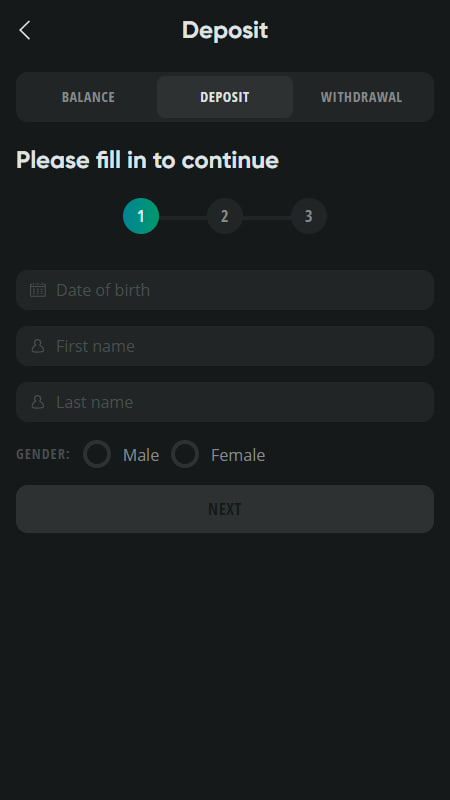Click the person icon beside First name
The width and height of the screenshot is (450, 800).
click(x=38, y=346)
